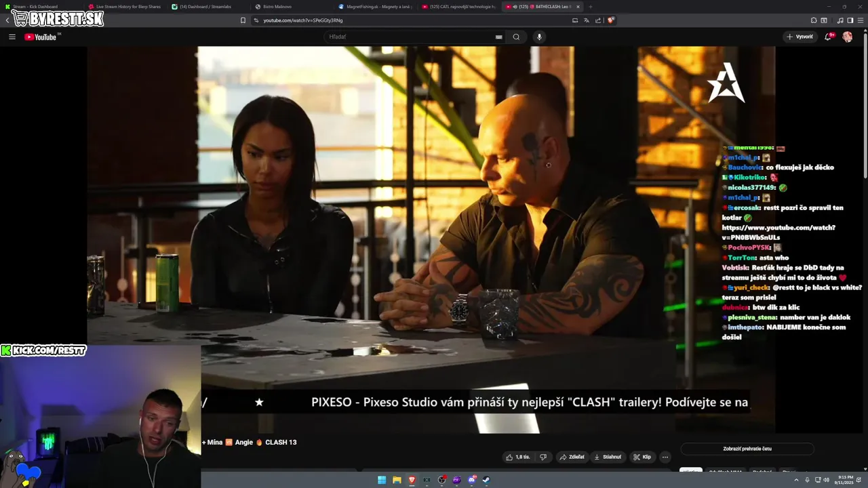Click the YouTube search field
Image resolution: width=868 pixels, height=488 pixels.
(410, 37)
